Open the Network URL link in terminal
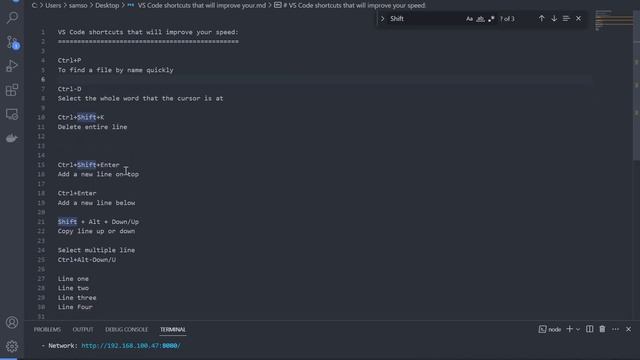This screenshot has height=360, width=640. [x=131, y=346]
